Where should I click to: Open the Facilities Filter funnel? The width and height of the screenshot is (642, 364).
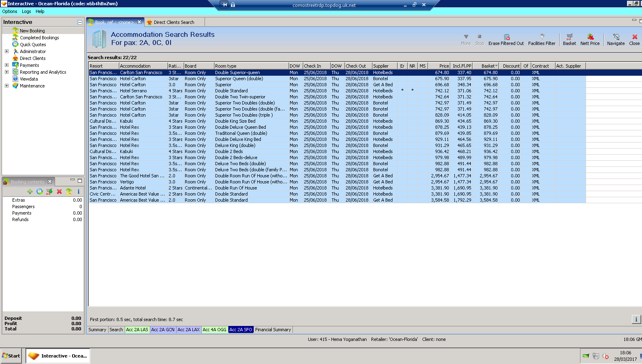pyautogui.click(x=542, y=39)
